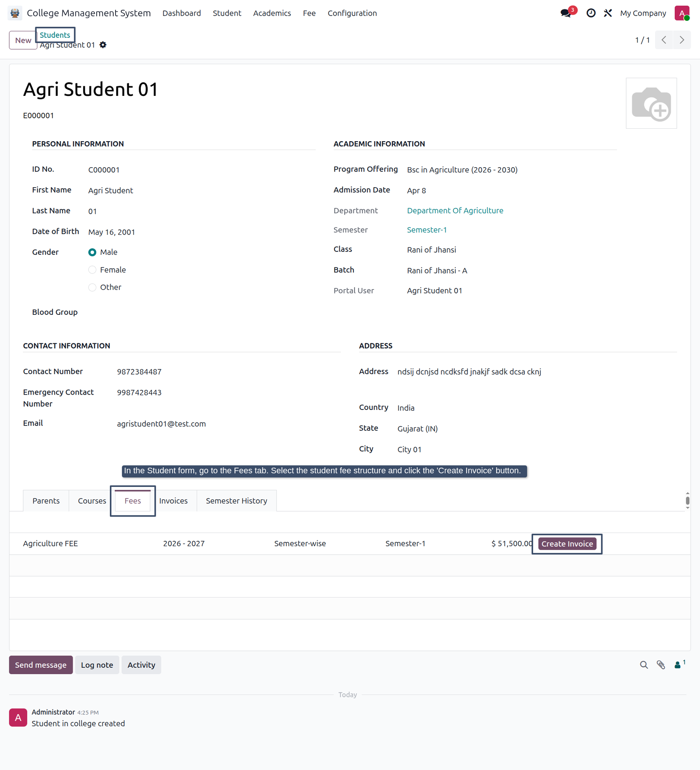Switch to the Courses tab
The height and width of the screenshot is (770, 700).
(92, 501)
